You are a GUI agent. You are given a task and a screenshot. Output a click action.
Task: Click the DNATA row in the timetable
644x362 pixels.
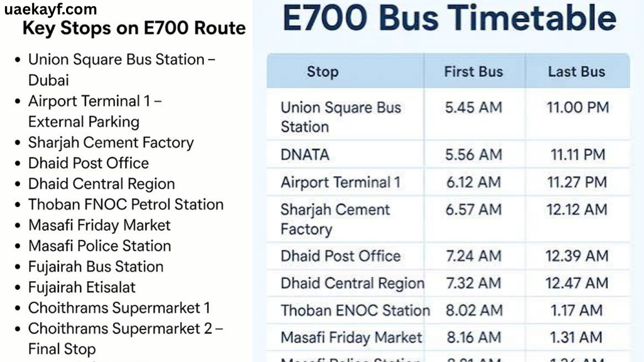(x=448, y=155)
